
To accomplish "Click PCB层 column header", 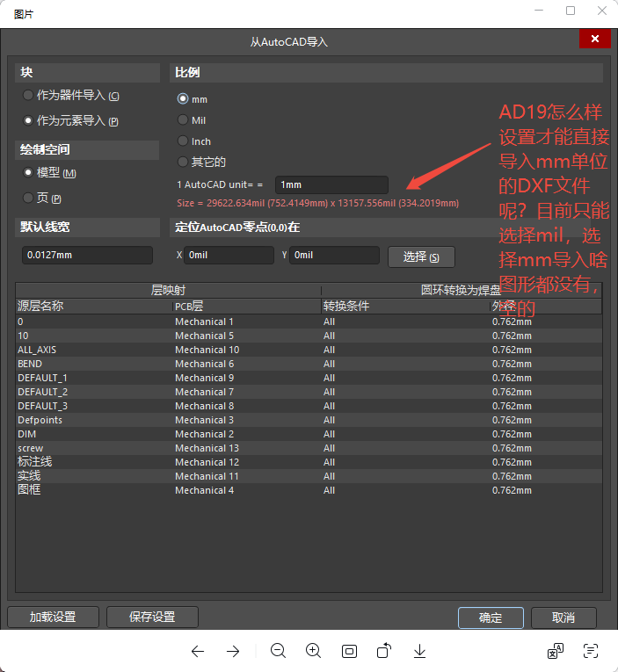I will [x=247, y=306].
